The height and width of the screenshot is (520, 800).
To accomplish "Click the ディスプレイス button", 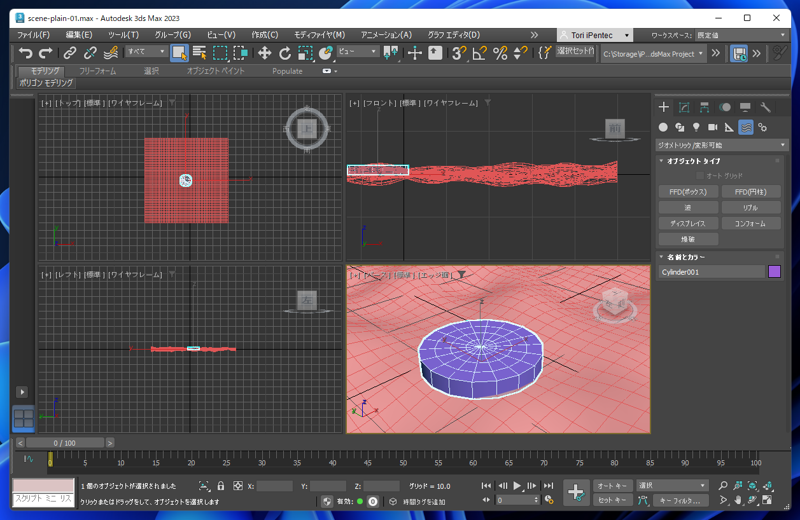I will click(688, 224).
